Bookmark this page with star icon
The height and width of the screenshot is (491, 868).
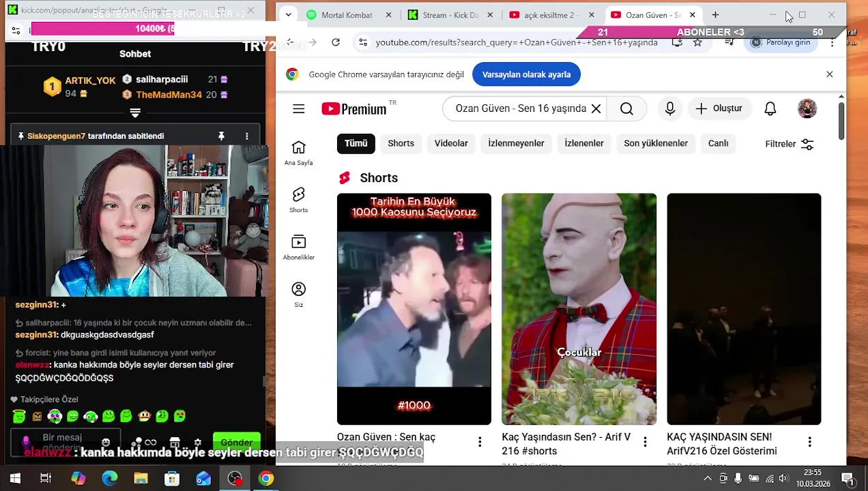pyautogui.click(x=697, y=42)
